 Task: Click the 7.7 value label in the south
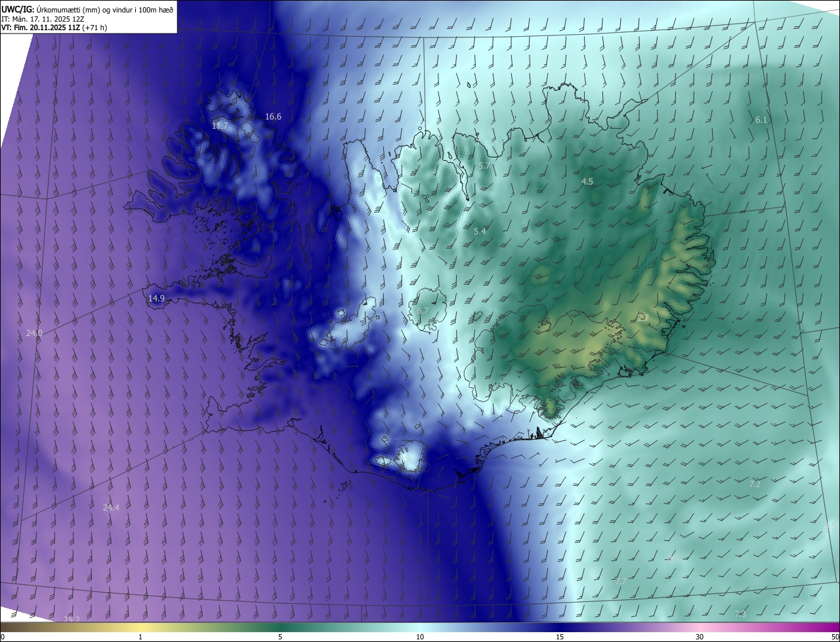coord(621,582)
